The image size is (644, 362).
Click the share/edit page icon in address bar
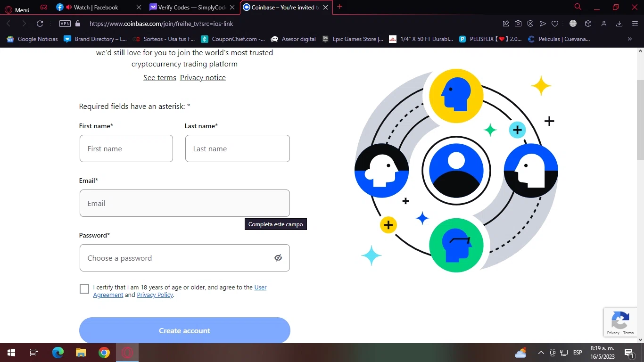tap(506, 24)
